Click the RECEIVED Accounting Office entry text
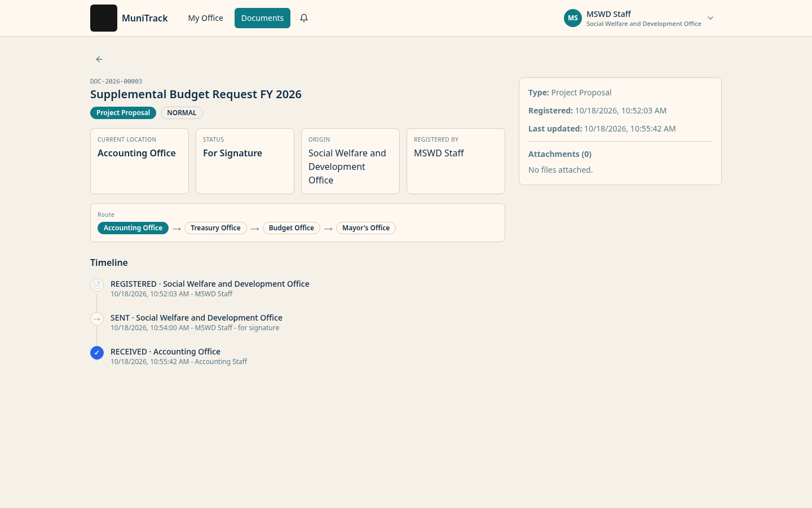 tap(165, 352)
